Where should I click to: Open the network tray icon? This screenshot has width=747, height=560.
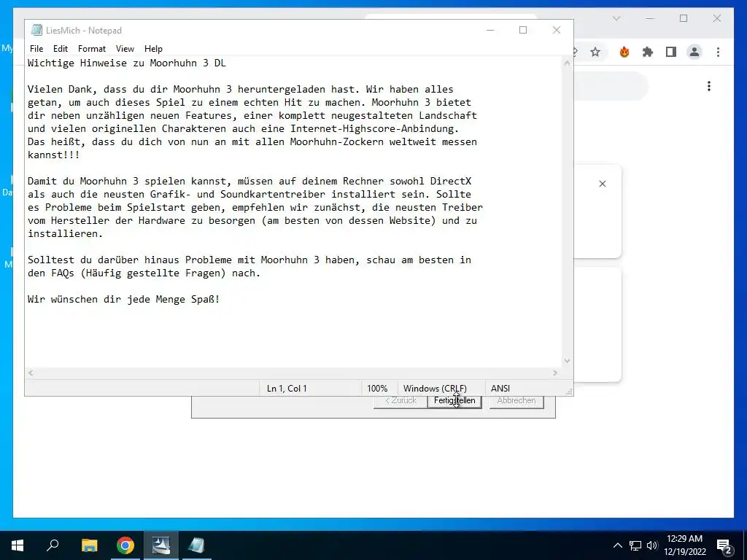(x=635, y=545)
